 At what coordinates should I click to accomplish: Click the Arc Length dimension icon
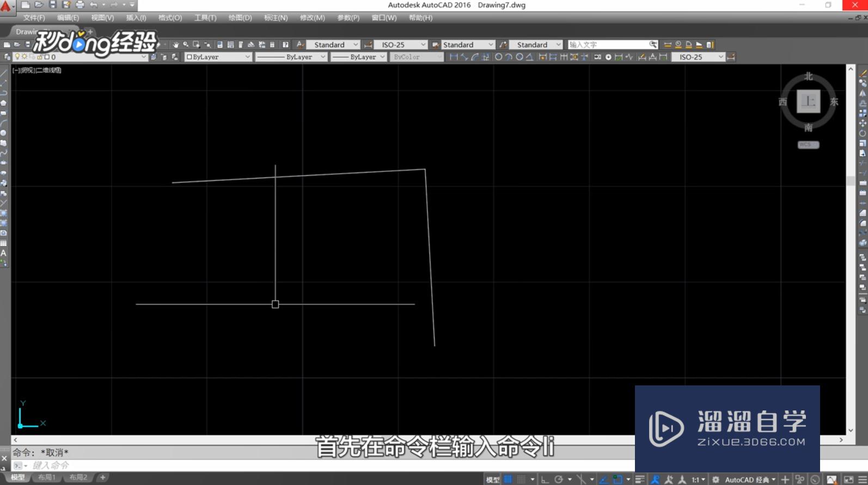click(475, 57)
